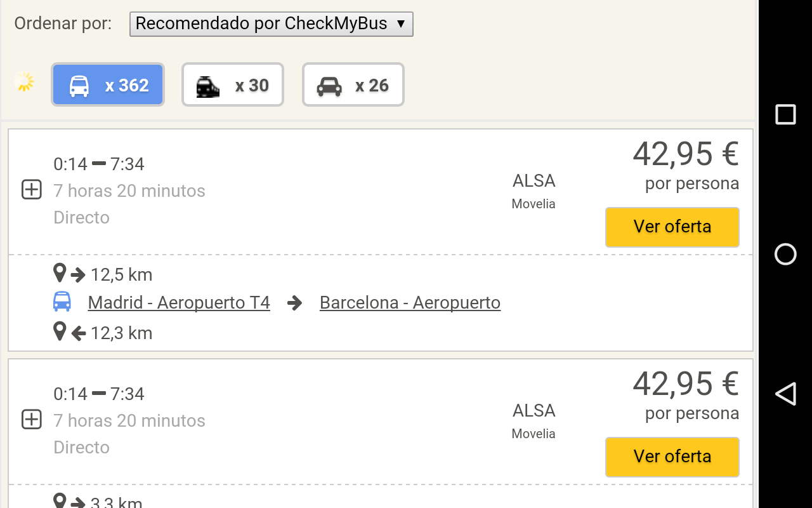The height and width of the screenshot is (508, 812).
Task: Tap the loading sun spinner icon
Action: 24,82
